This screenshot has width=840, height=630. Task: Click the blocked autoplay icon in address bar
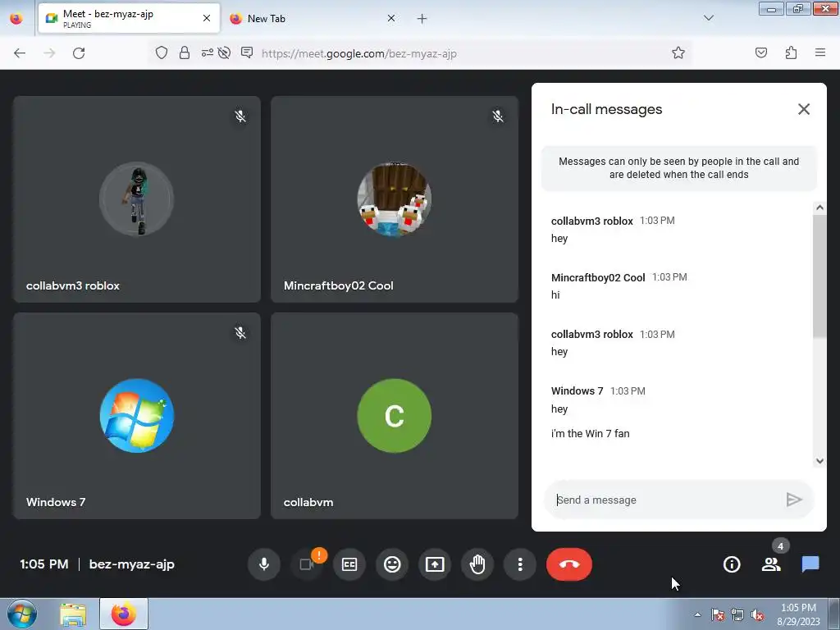click(x=225, y=52)
